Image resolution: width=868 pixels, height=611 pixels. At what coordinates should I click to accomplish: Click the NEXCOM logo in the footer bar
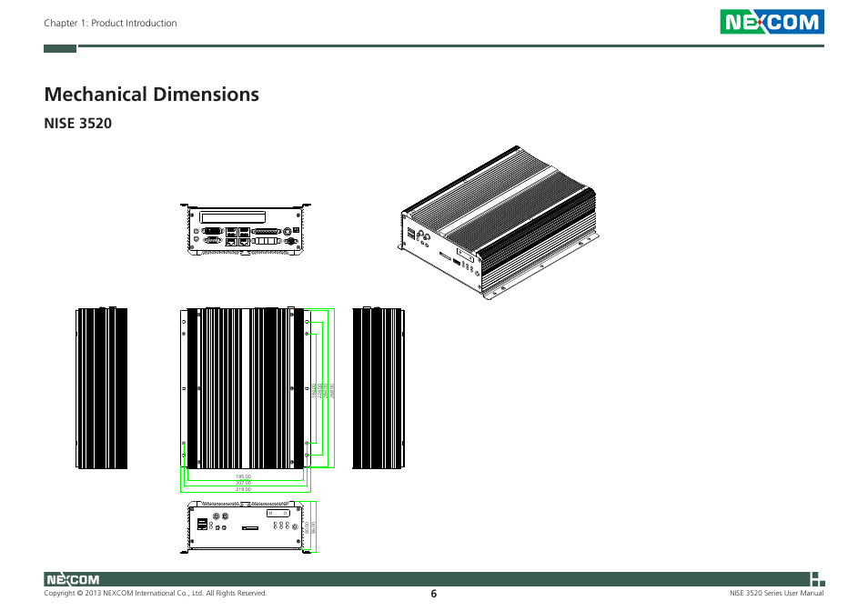[x=73, y=579]
